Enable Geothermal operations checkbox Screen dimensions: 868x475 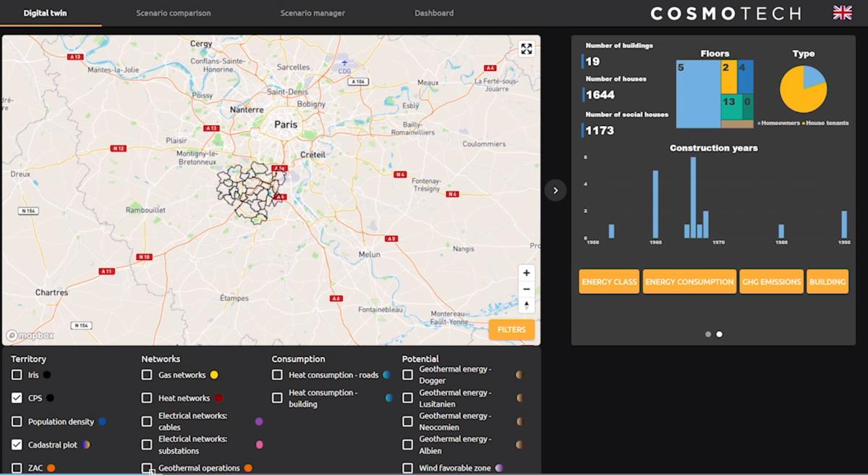tap(147, 468)
